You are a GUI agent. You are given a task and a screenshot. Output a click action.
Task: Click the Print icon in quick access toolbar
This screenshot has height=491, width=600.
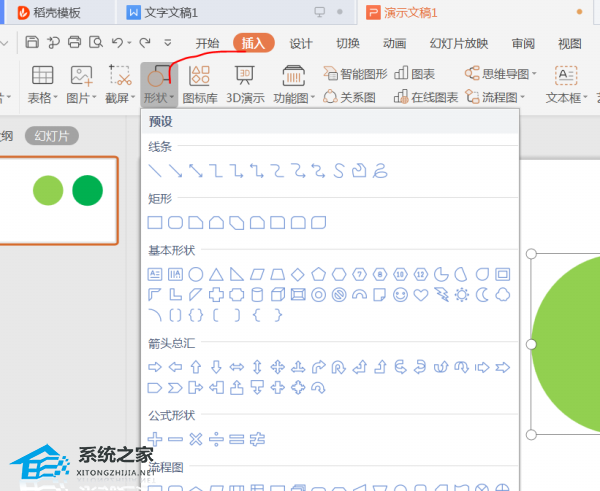click(75, 42)
